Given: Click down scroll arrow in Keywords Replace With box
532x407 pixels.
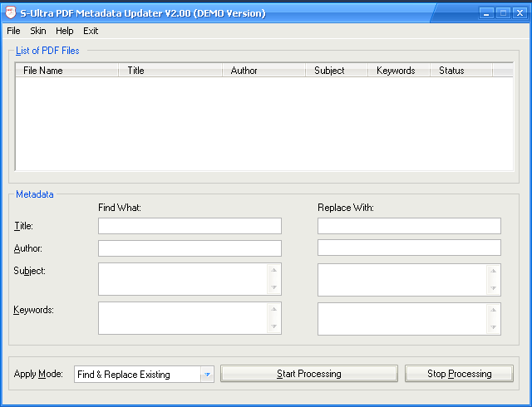Looking at the screenshot, I should (493, 327).
